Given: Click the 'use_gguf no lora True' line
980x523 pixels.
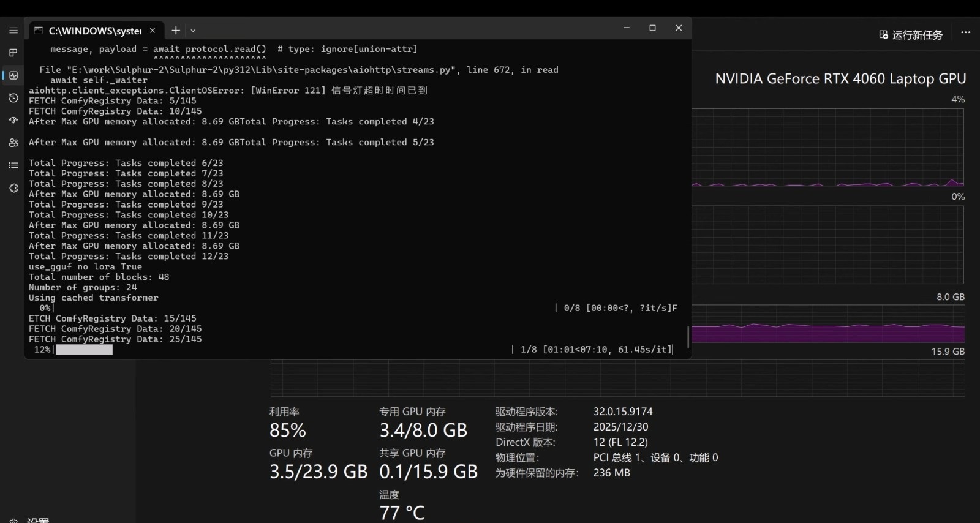Looking at the screenshot, I should pyautogui.click(x=85, y=267).
